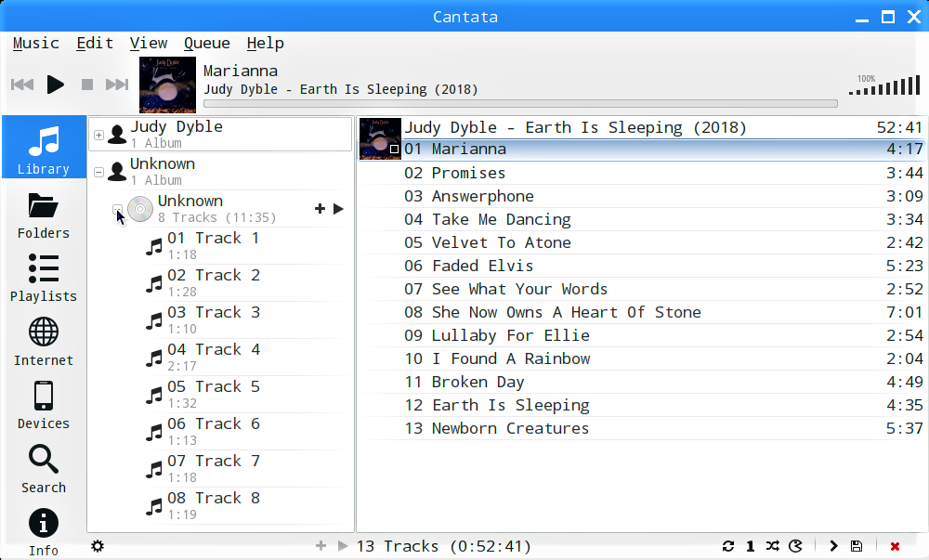The height and width of the screenshot is (560, 929).
Task: Toggle shuffle (random) playback
Action: coord(772,546)
